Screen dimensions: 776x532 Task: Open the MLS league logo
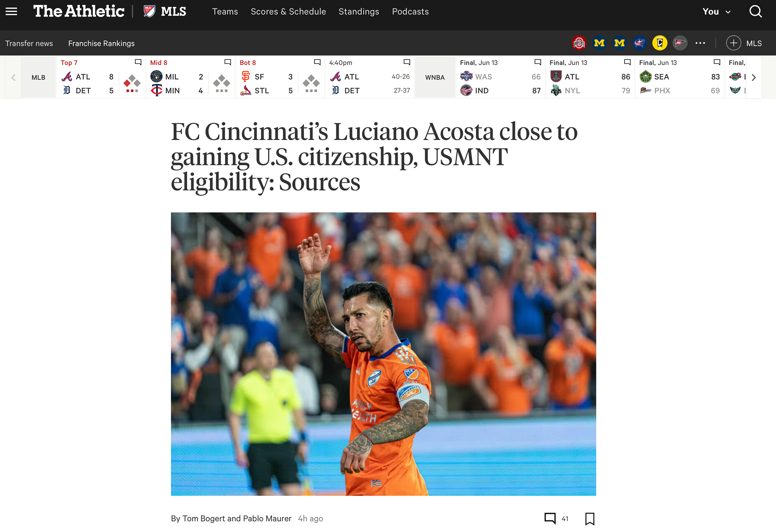tap(150, 11)
